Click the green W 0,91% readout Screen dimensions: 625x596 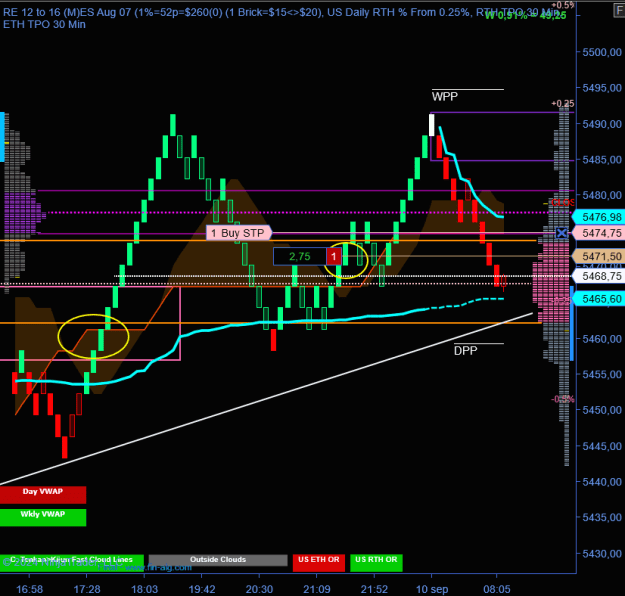525,16
